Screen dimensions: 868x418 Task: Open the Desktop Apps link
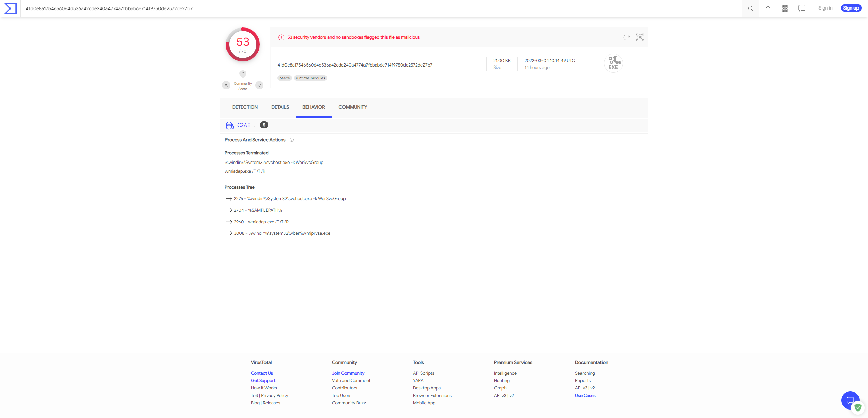[427, 388]
